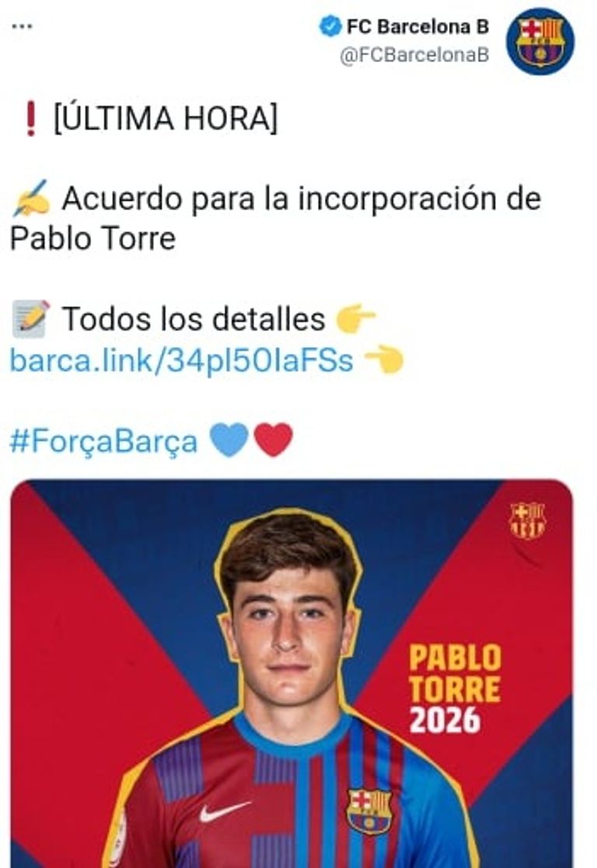597x868 pixels.
Task: Select the ÚLTIMA HORA headline text
Action: click(x=166, y=118)
